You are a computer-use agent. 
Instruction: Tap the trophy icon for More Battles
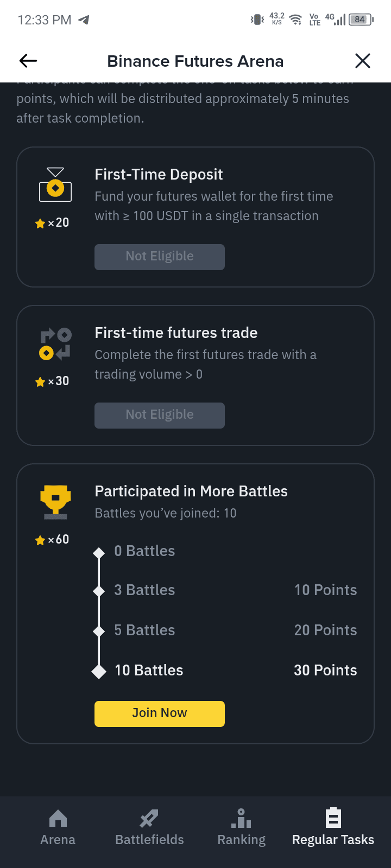tap(55, 502)
